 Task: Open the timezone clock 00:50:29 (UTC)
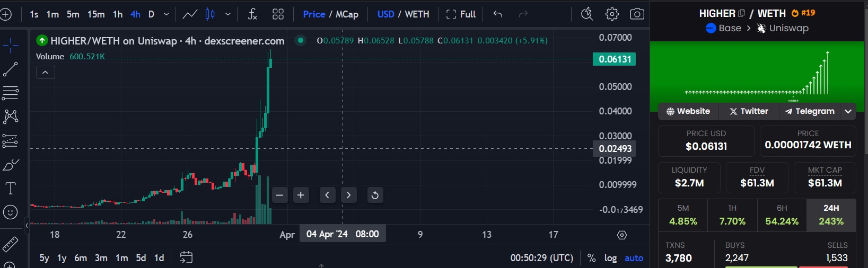pos(541,258)
